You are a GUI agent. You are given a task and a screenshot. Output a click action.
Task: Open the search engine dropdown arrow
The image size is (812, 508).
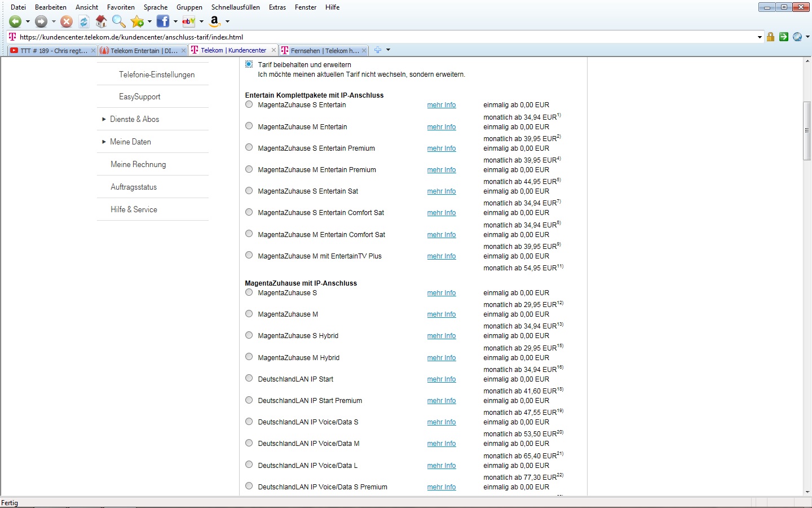coord(807,37)
